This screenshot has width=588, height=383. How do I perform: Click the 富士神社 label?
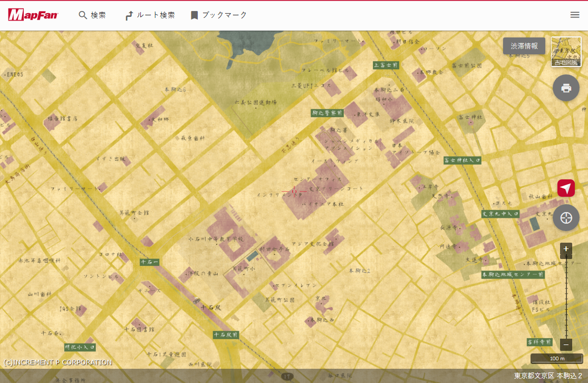point(470,118)
